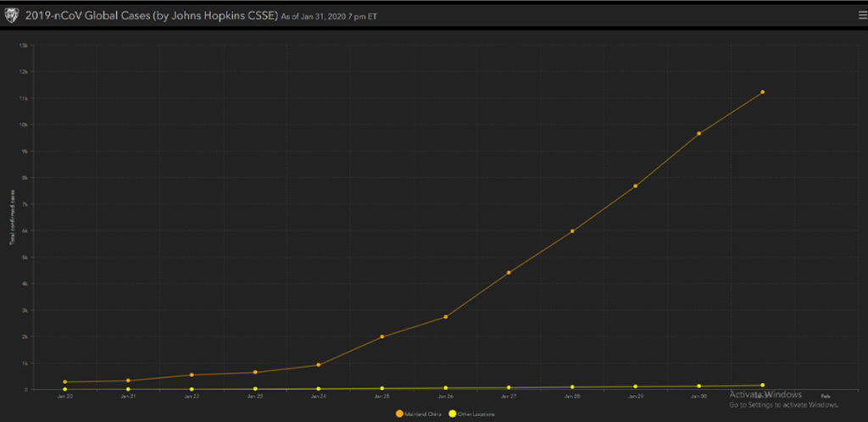Select the Other Locations Jan 31 data point

coord(762,386)
